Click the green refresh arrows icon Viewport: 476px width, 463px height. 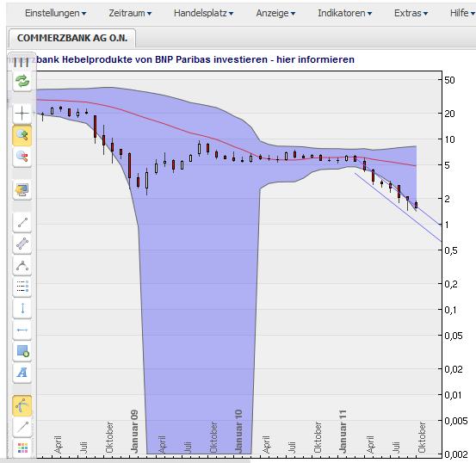click(x=22, y=81)
